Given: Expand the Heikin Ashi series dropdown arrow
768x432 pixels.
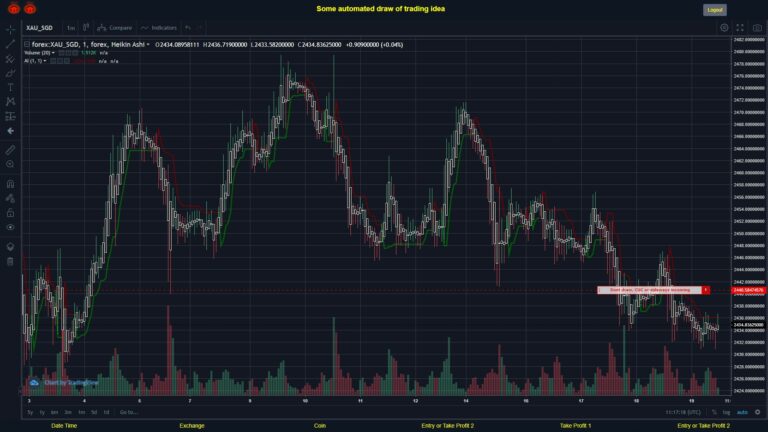Looking at the screenshot, I should 148,45.
